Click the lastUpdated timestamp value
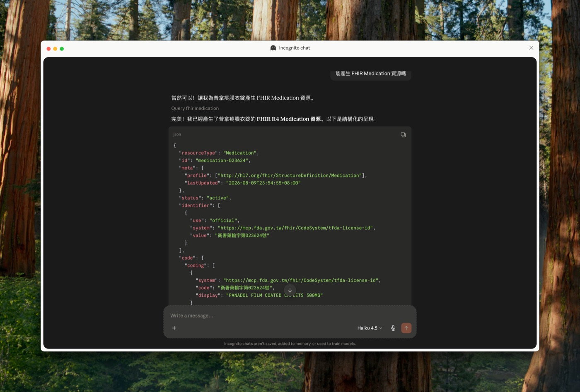 (x=263, y=183)
